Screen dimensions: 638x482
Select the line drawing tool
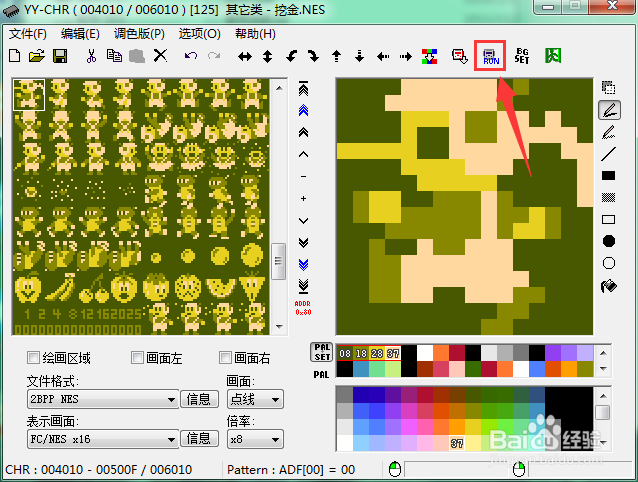point(609,154)
